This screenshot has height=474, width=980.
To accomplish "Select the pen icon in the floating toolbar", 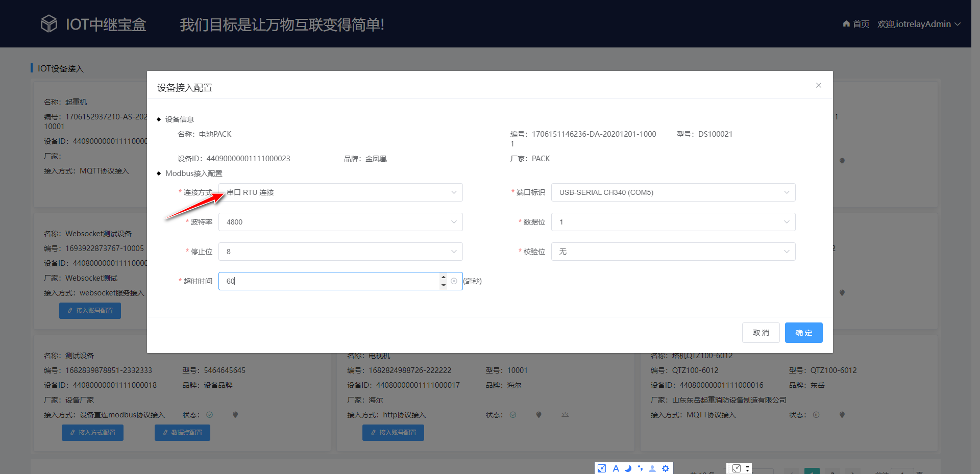I will pos(602,468).
